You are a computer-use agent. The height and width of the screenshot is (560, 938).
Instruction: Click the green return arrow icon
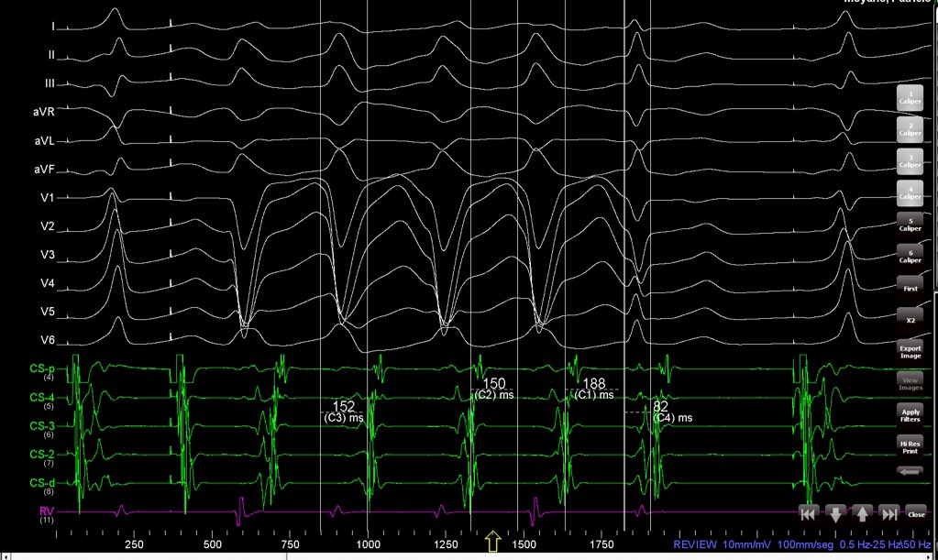click(x=909, y=471)
